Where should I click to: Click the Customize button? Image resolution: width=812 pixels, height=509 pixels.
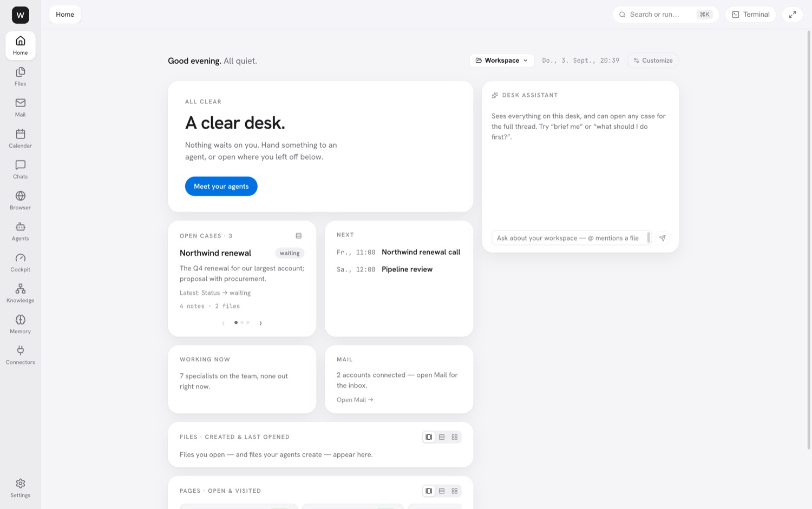click(x=653, y=61)
